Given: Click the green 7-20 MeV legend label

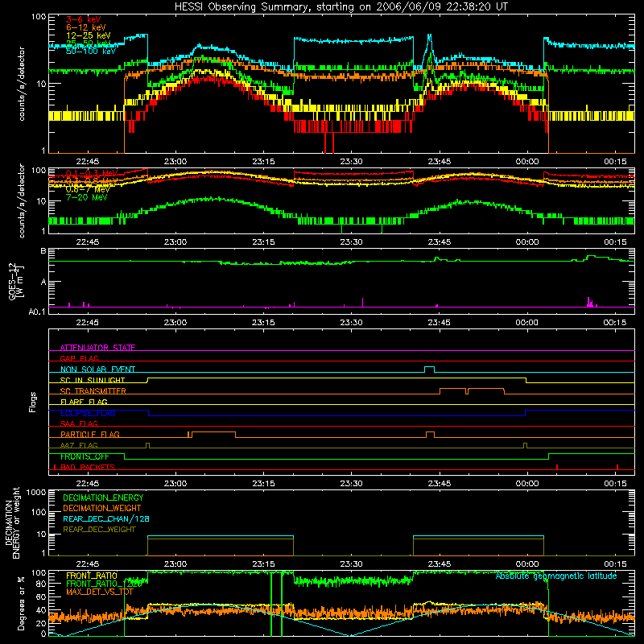Looking at the screenshot, I should coord(87,197).
